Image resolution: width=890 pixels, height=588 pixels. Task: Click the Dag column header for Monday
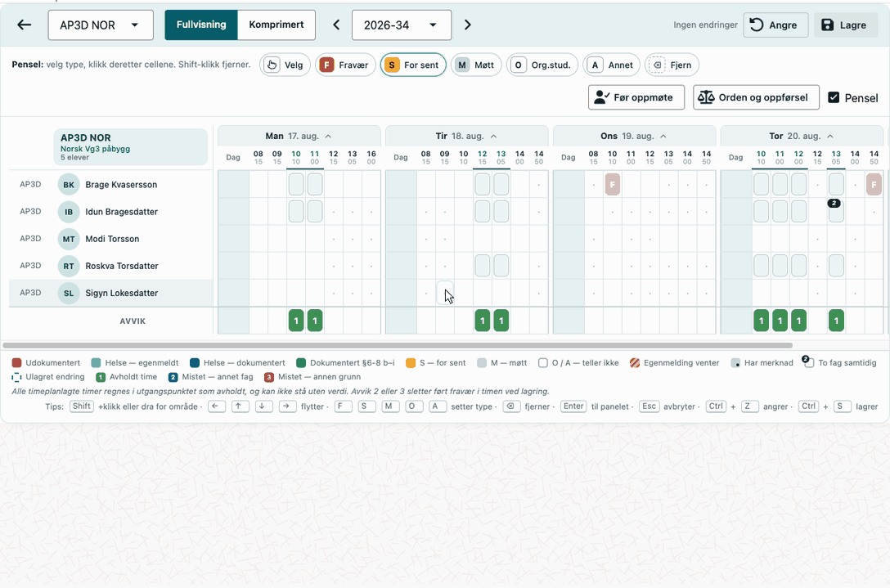(233, 157)
